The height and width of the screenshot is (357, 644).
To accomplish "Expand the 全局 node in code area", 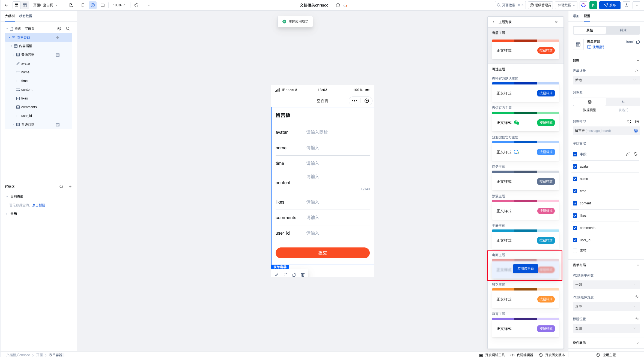I will click(7, 214).
